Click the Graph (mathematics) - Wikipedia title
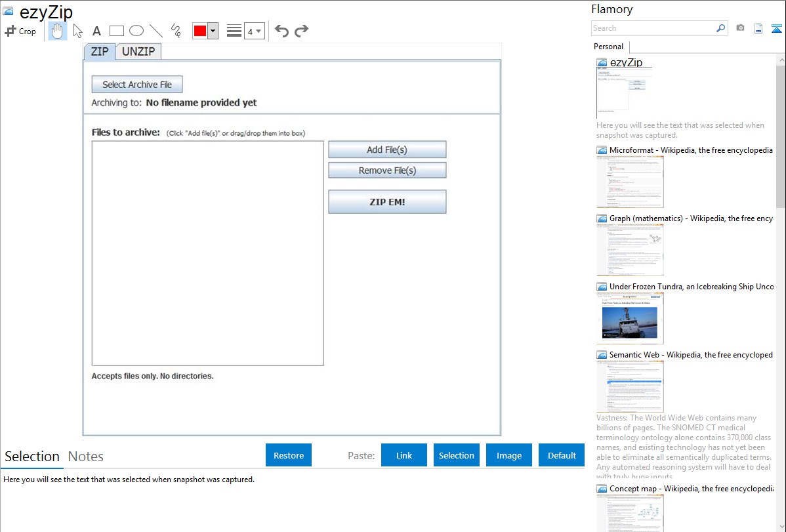This screenshot has width=786, height=532. coord(691,218)
